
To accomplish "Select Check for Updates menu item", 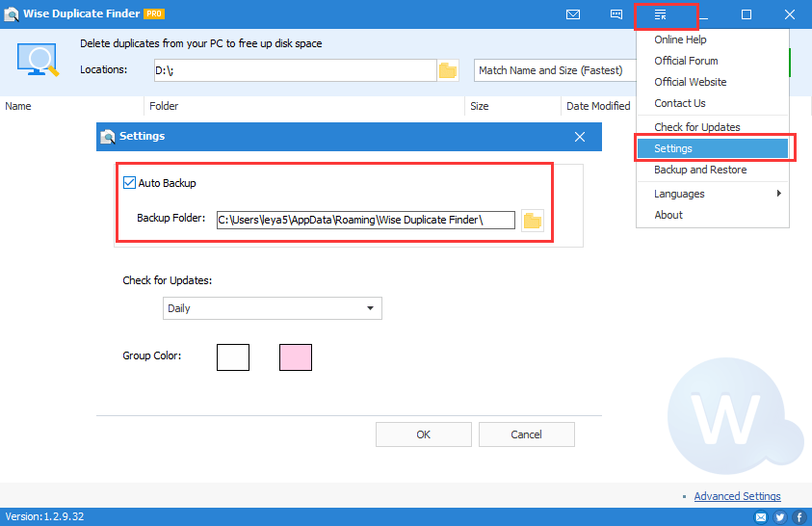I will 713,127.
